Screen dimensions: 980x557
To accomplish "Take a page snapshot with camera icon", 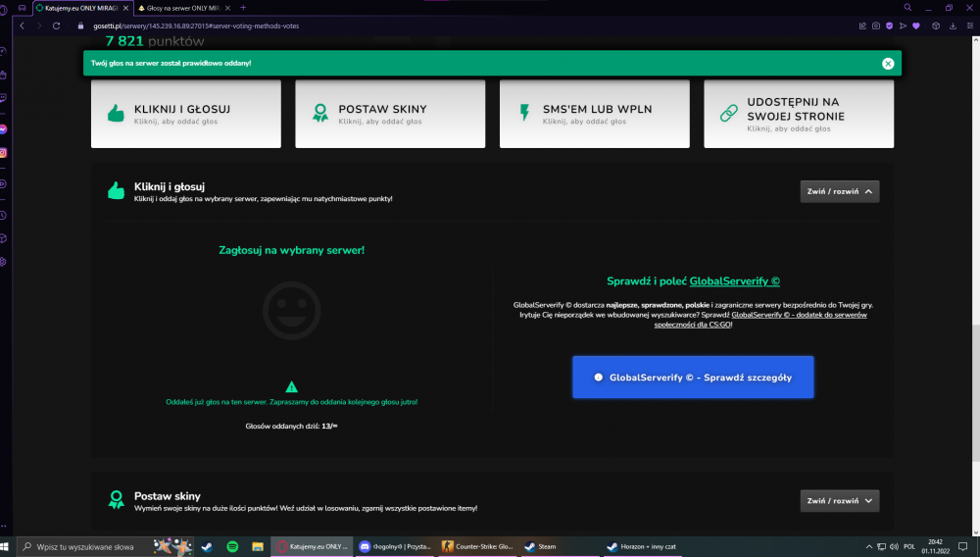I will pos(875,25).
